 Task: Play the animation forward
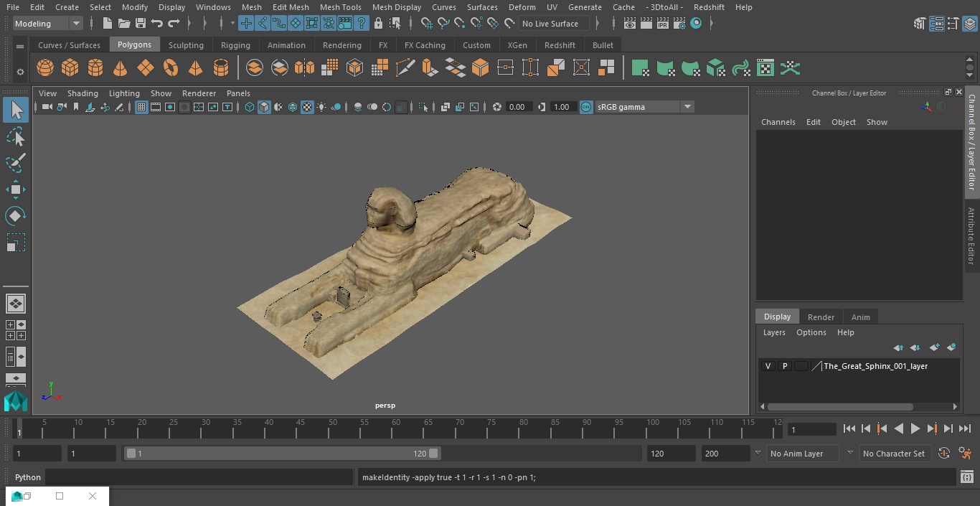pos(915,428)
